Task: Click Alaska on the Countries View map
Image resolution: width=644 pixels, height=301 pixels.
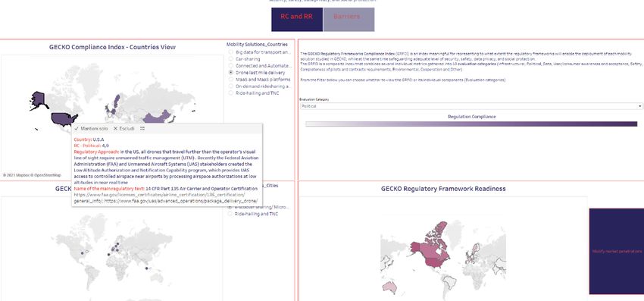Action: (x=39, y=100)
